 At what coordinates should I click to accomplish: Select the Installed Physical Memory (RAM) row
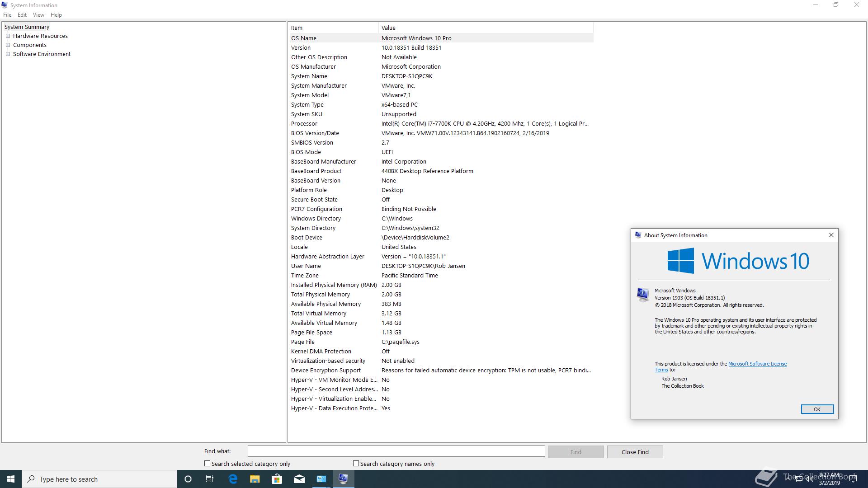(441, 285)
